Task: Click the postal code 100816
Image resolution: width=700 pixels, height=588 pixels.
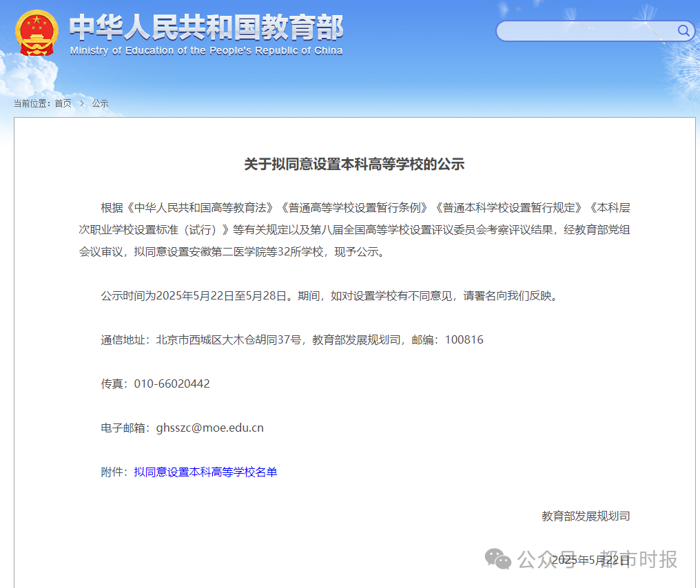Action: [x=464, y=339]
